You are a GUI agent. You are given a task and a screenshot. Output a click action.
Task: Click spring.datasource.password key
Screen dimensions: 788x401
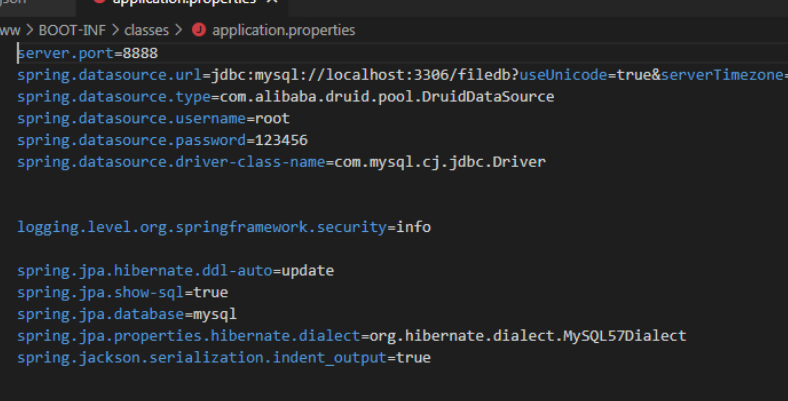coord(132,140)
